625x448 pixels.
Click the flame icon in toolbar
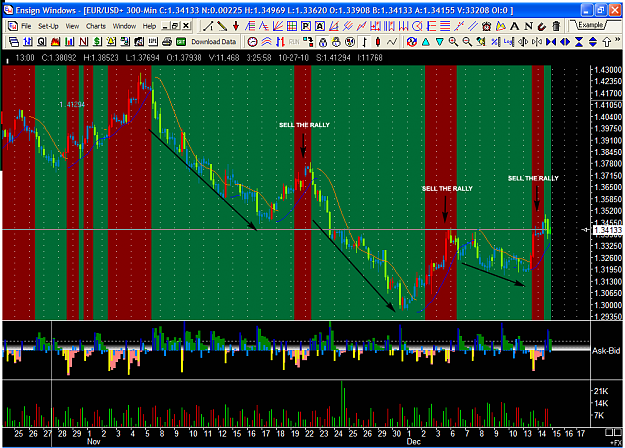pyautogui.click(x=55, y=42)
